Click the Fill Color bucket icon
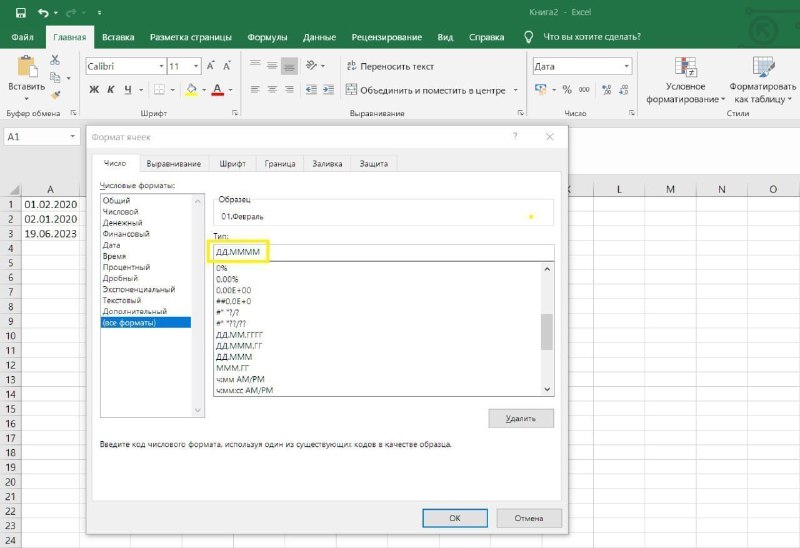Screen dimensions: 800x548 (x=191, y=90)
